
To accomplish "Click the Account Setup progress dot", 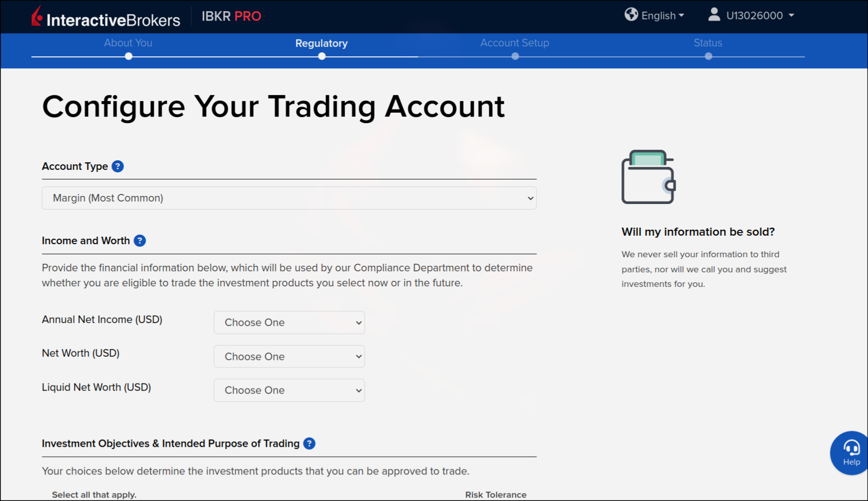I will tap(515, 56).
